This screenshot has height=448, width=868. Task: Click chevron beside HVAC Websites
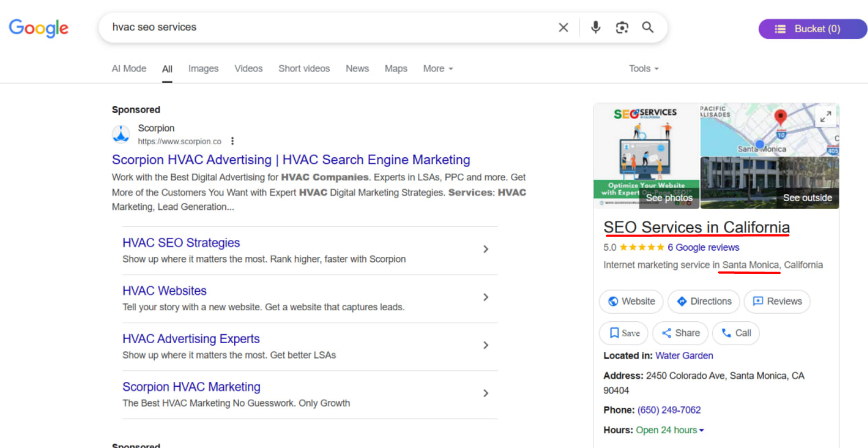[486, 297]
